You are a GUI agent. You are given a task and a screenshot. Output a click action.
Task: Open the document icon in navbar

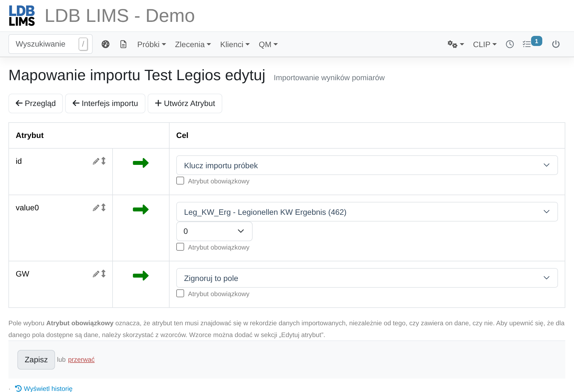tap(123, 44)
